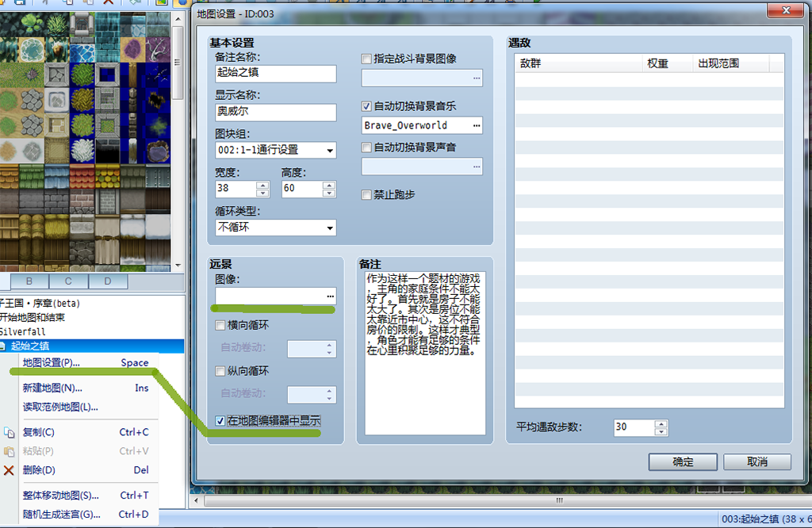The image size is (812, 528).
Task: Open the browse button beside Brave_Overworld
Action: pyautogui.click(x=477, y=125)
